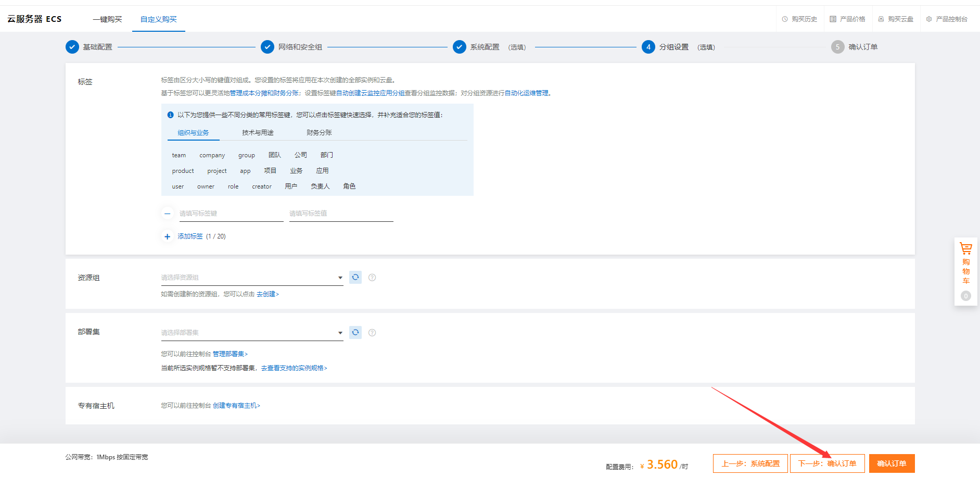Switch to 技术与用途 tag category tab
The width and height of the screenshot is (980, 477).
click(258, 133)
